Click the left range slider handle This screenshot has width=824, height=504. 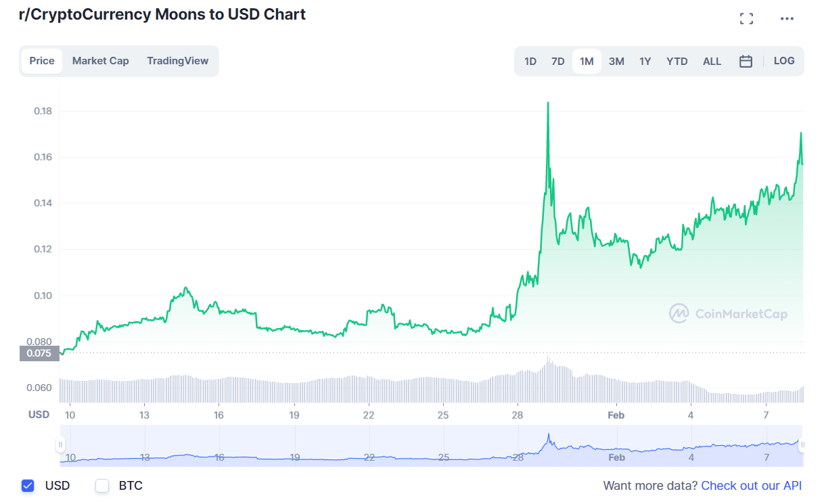pos(60,444)
